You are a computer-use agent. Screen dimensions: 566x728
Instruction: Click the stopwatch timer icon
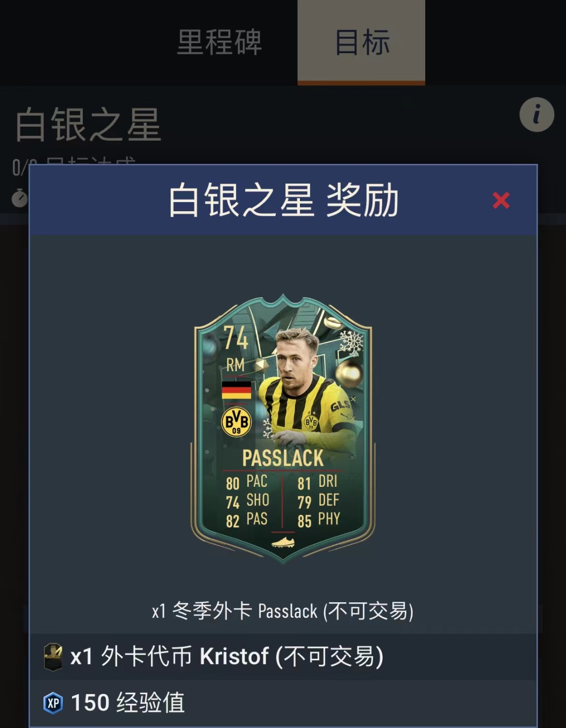coord(20,198)
